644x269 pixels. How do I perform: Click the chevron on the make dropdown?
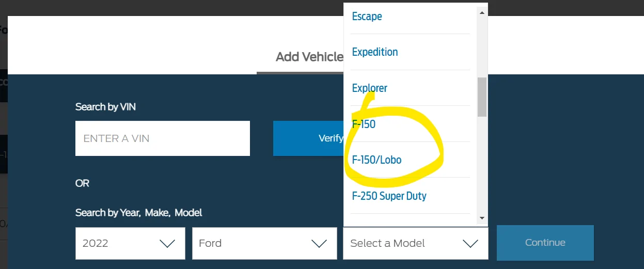[x=320, y=244]
